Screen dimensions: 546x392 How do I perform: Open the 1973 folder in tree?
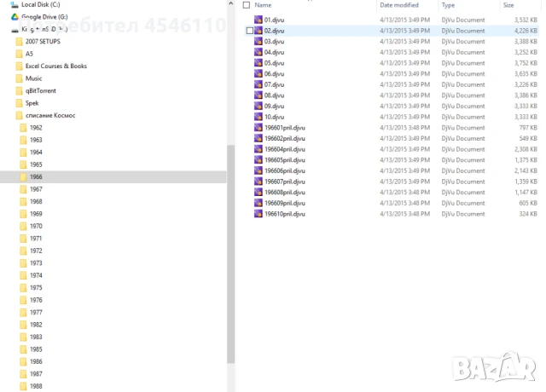tap(36, 263)
